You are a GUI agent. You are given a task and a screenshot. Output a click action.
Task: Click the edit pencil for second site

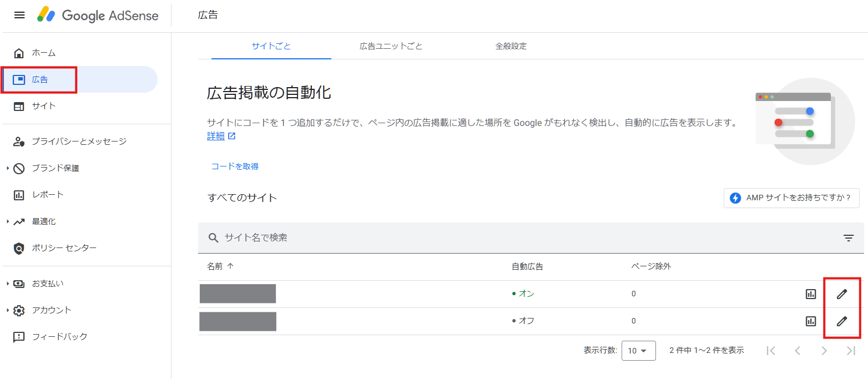tap(842, 321)
